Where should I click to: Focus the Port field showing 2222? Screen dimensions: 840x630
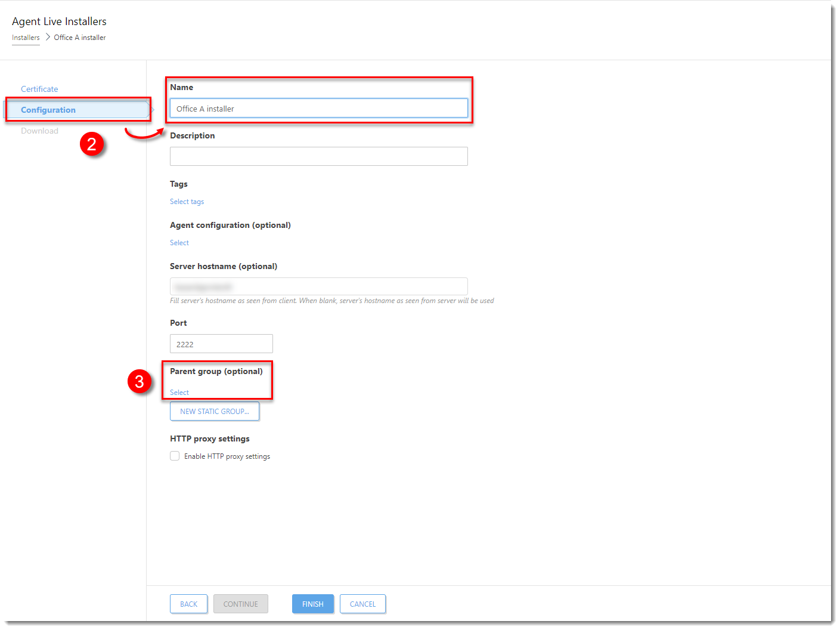point(221,344)
